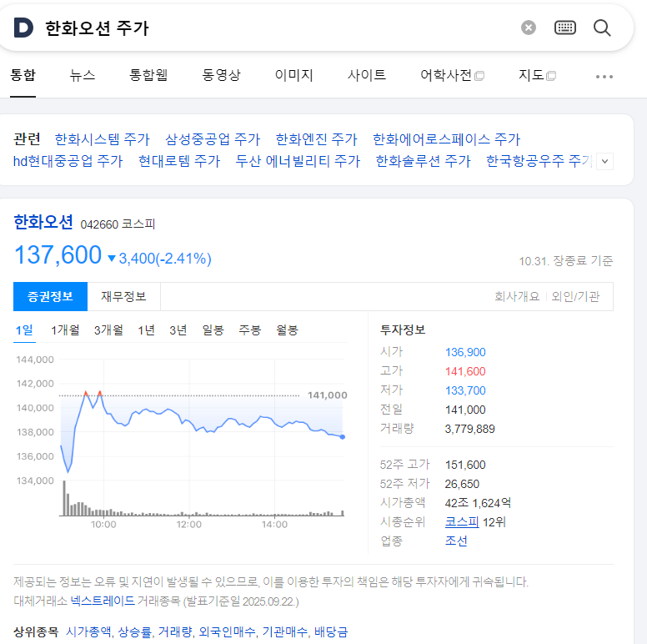Image resolution: width=647 pixels, height=644 pixels.
Task: Click the Daum D logo
Action: coord(23,28)
